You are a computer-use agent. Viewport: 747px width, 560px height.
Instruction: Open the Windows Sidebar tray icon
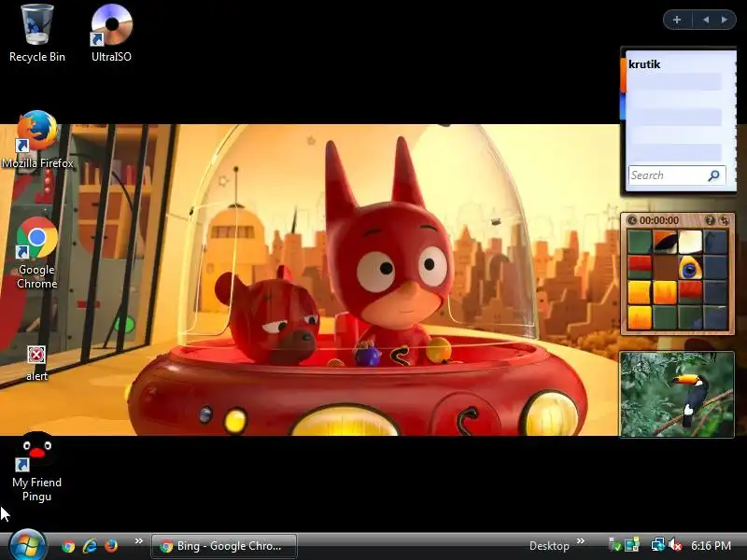pyautogui.click(x=632, y=545)
